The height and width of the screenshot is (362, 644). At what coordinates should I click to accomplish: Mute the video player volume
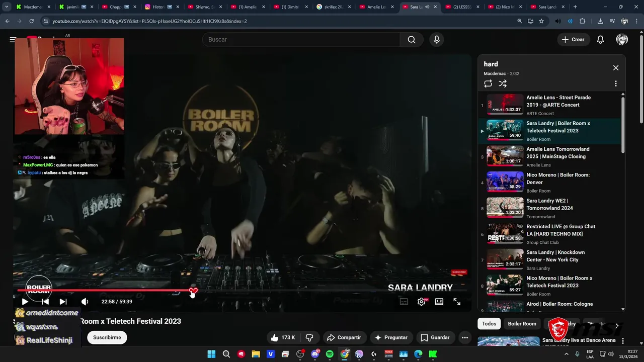point(85,302)
